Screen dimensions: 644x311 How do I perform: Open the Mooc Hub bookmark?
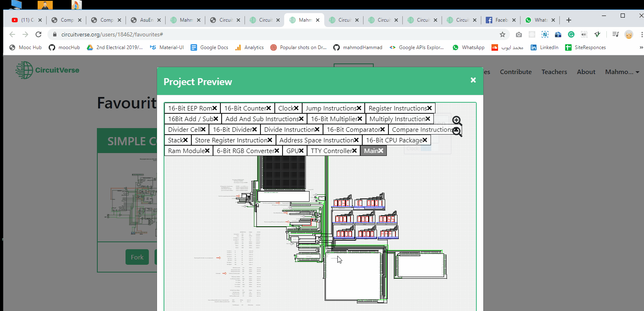coord(25,47)
